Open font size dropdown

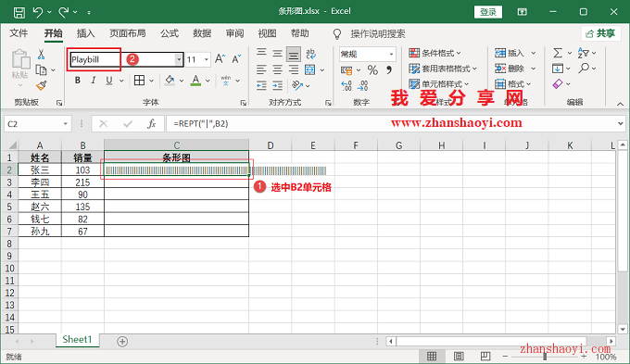coord(207,59)
